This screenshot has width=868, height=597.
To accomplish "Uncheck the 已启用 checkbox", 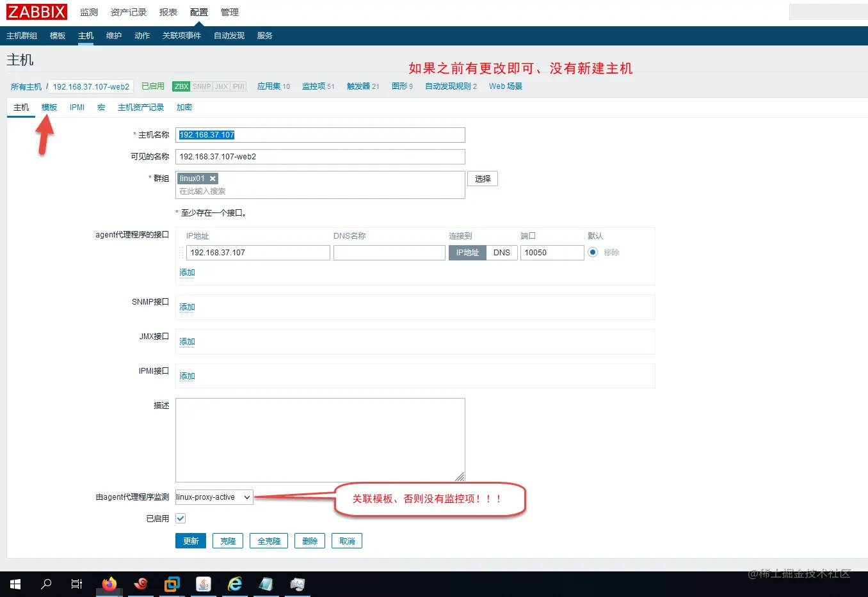I will click(181, 518).
